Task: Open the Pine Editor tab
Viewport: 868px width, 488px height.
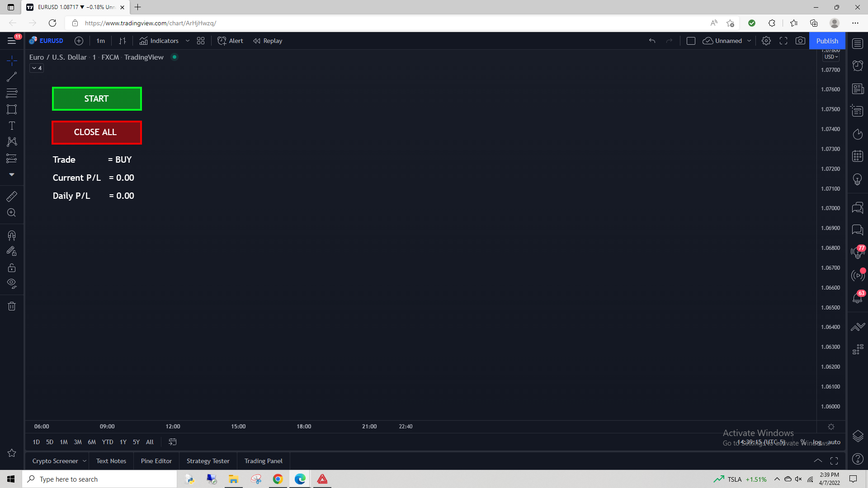Action: tap(156, 461)
